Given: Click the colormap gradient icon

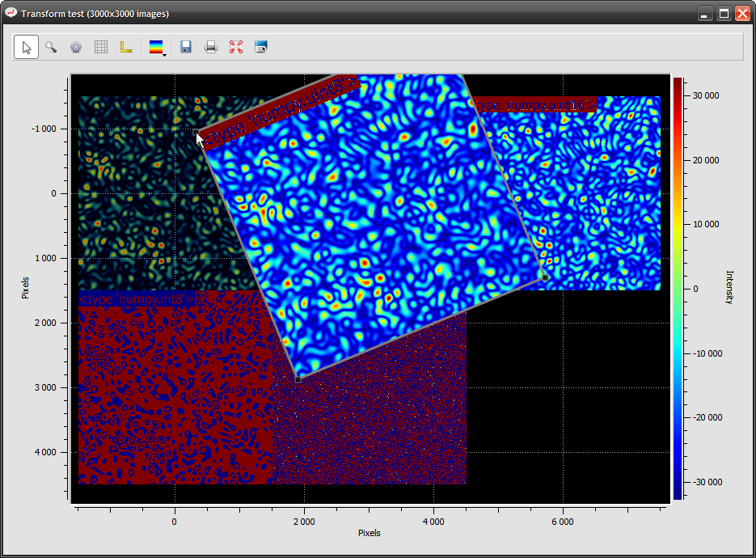Looking at the screenshot, I should point(156,47).
